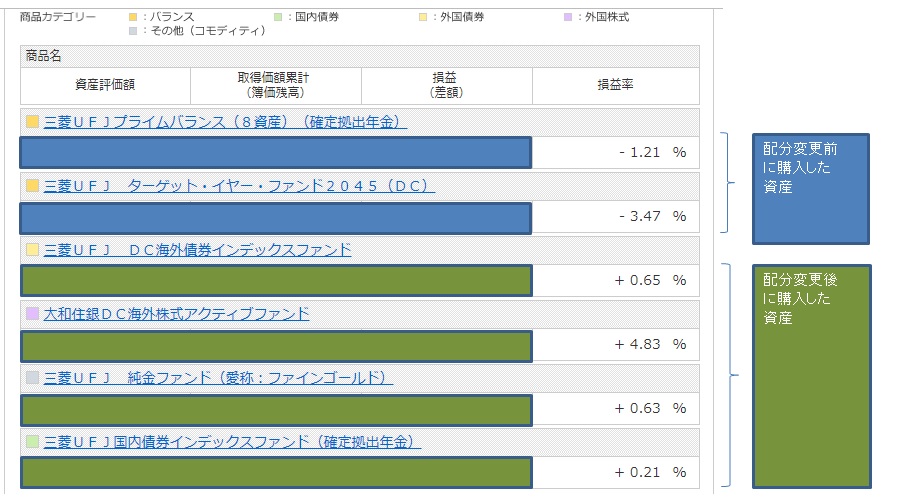Click the -1.21 % profit rate value

click(x=652, y=152)
